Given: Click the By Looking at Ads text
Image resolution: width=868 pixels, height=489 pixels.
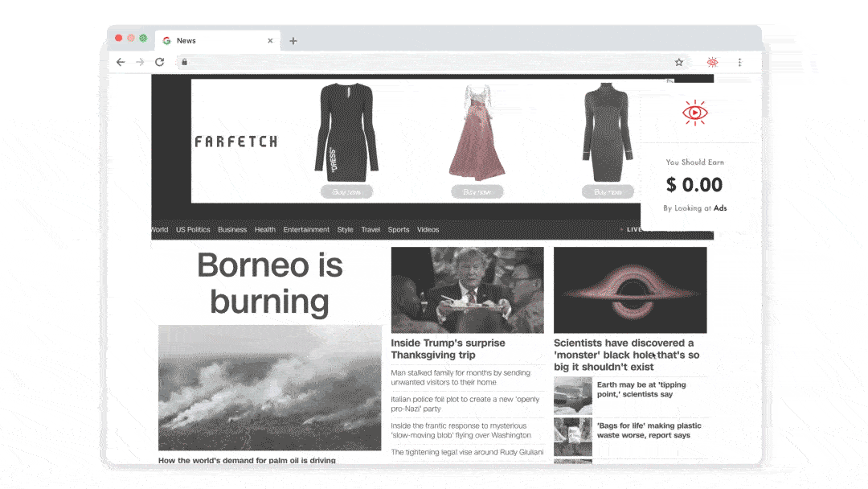Looking at the screenshot, I should point(694,208).
